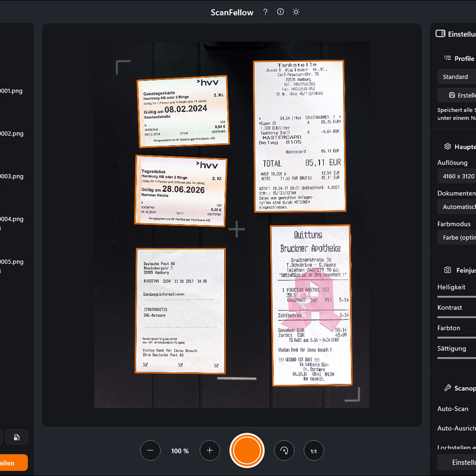Screen dimensions: 476x476
Task: Click the Auto-Scan option label
Action: pos(453,409)
